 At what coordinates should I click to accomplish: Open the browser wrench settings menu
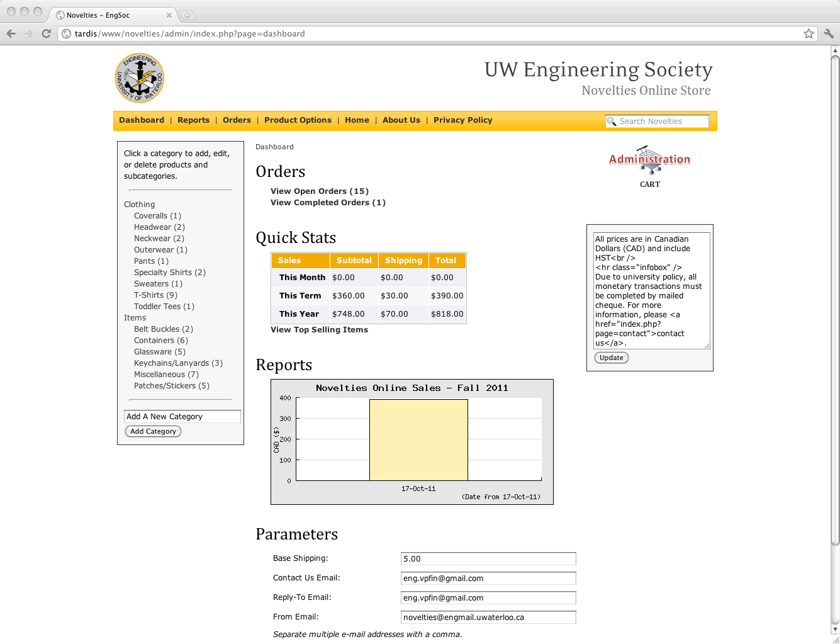pos(829,33)
